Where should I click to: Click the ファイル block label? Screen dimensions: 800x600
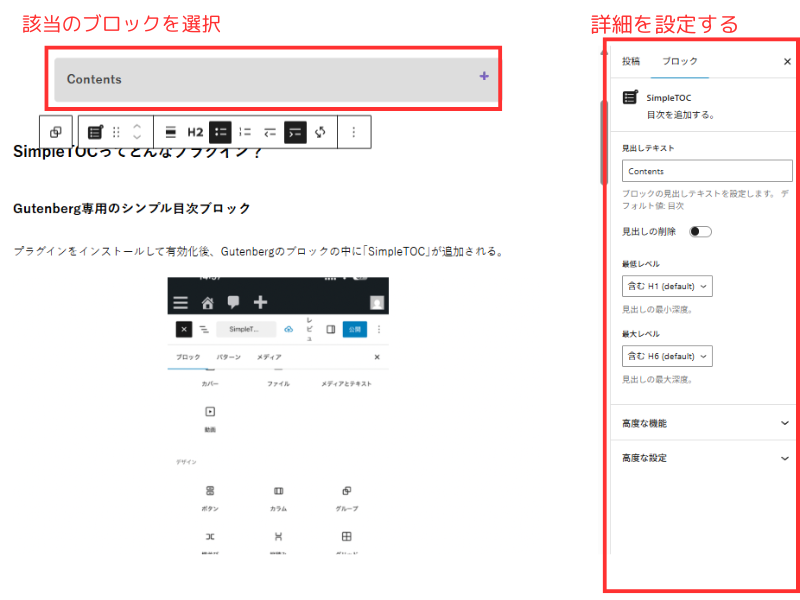pyautogui.click(x=279, y=384)
